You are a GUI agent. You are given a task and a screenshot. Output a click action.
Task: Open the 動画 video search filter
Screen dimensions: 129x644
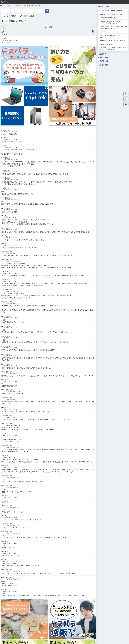click(14, 16)
